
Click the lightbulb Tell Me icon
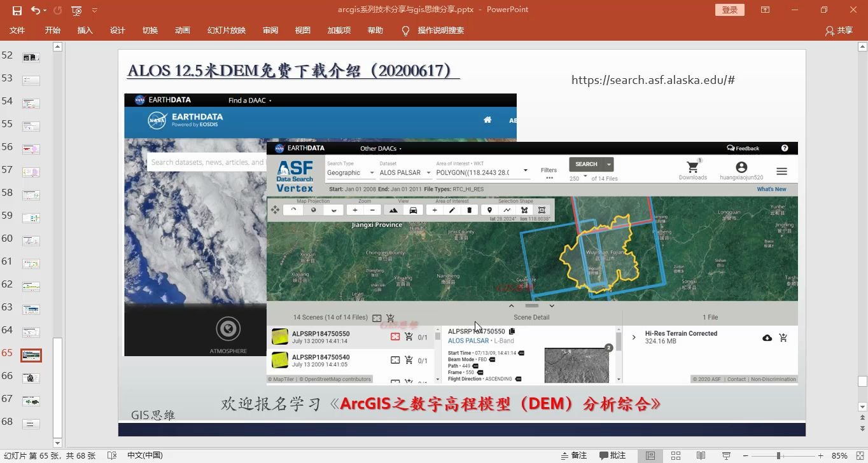coord(405,31)
